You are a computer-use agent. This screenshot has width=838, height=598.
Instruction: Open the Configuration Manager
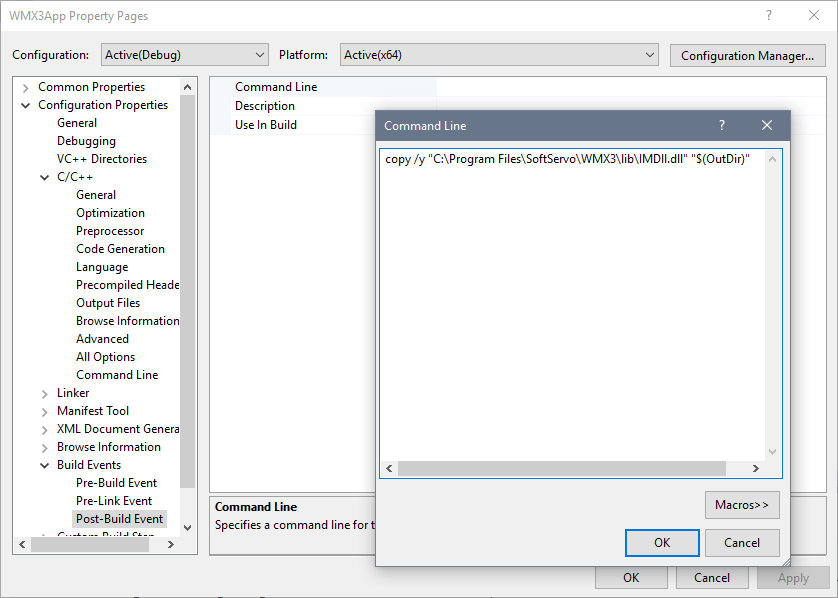(747, 55)
